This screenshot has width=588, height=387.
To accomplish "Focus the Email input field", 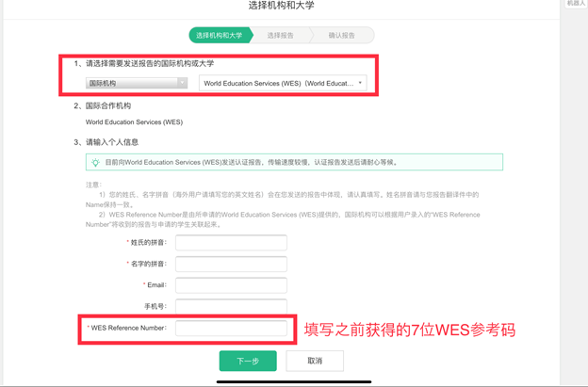I will coord(231,285).
